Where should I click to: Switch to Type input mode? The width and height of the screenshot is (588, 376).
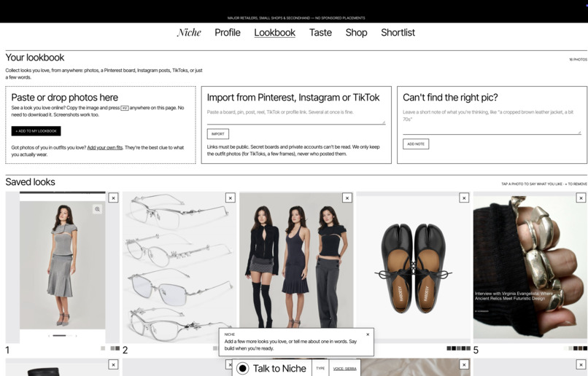coord(320,369)
